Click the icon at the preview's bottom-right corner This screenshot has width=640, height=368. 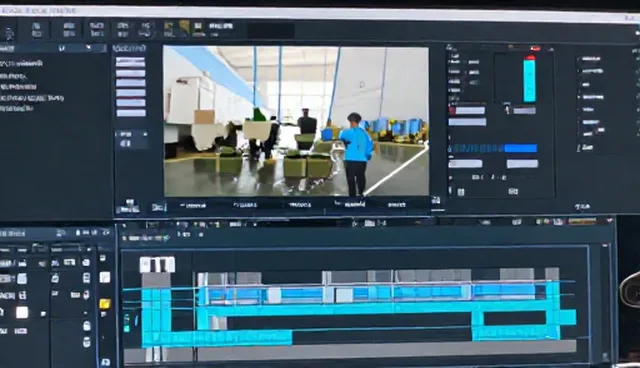point(436,200)
